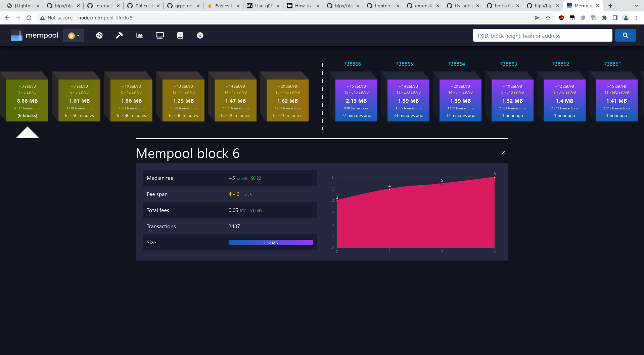This screenshot has width=644, height=355.
Task: Select mined block with 2,845 transactions
Action: 616,100
